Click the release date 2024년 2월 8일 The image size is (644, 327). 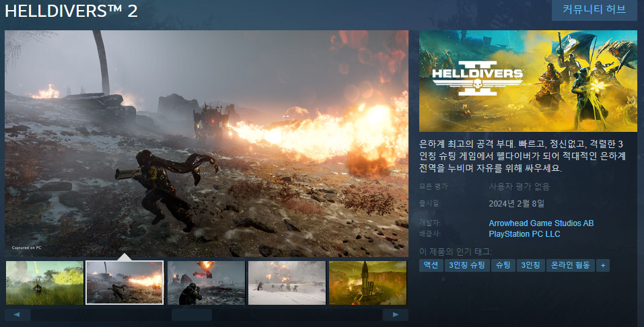click(x=516, y=203)
